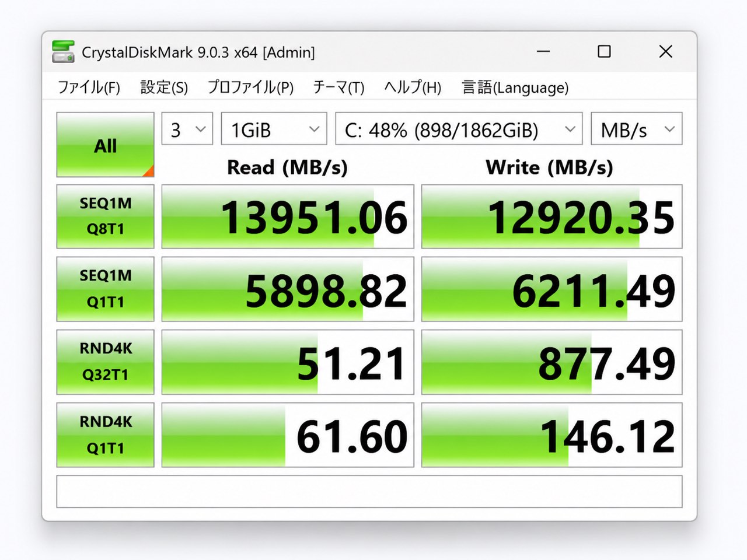The image size is (747, 560).
Task: Click the 6211.49 write result
Action: (551, 289)
